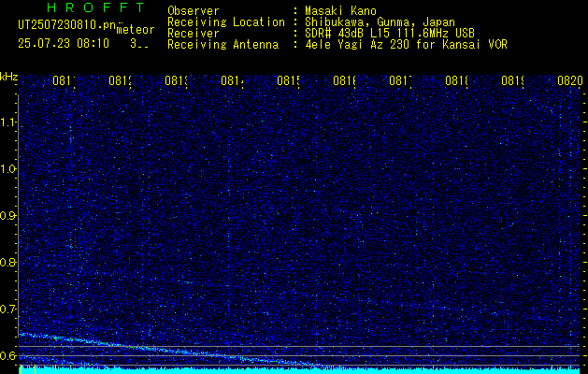Click the 0.8 kHz frequency axis label
The height and width of the screenshot is (374, 588).
(x=7, y=263)
